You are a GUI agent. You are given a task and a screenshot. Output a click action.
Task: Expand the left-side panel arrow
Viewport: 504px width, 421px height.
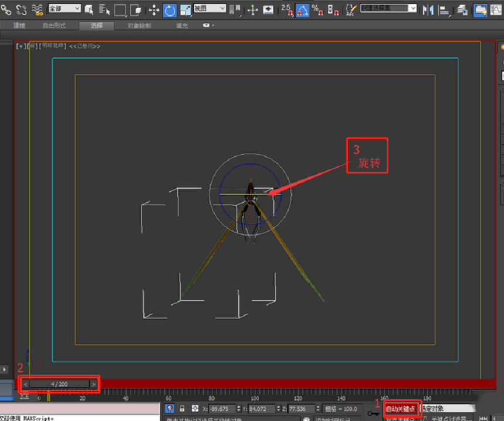click(x=4, y=369)
